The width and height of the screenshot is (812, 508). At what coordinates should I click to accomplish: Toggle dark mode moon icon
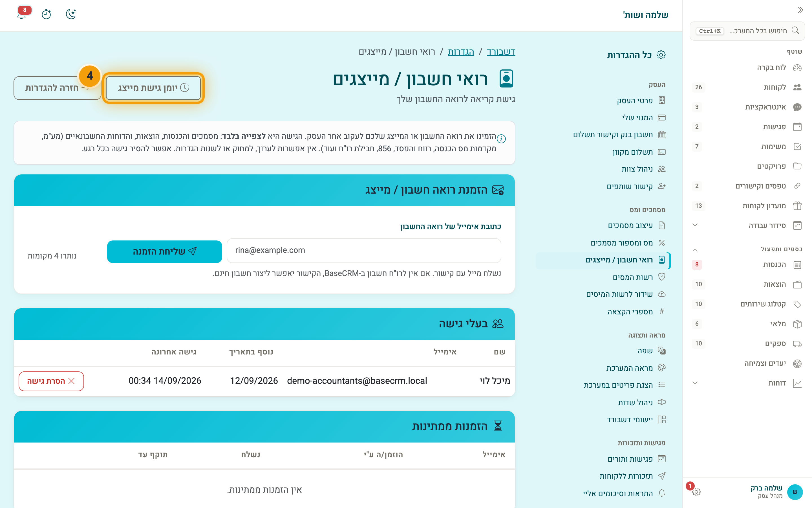point(71,14)
